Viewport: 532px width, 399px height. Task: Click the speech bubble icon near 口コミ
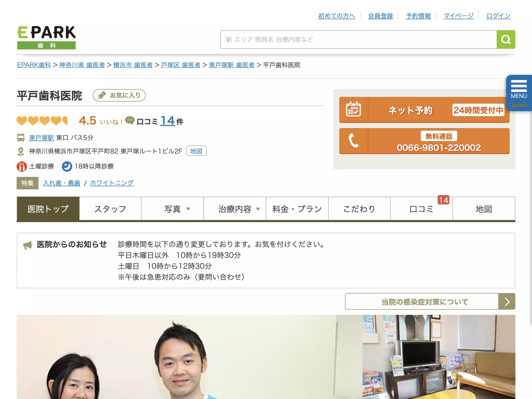coord(130,120)
